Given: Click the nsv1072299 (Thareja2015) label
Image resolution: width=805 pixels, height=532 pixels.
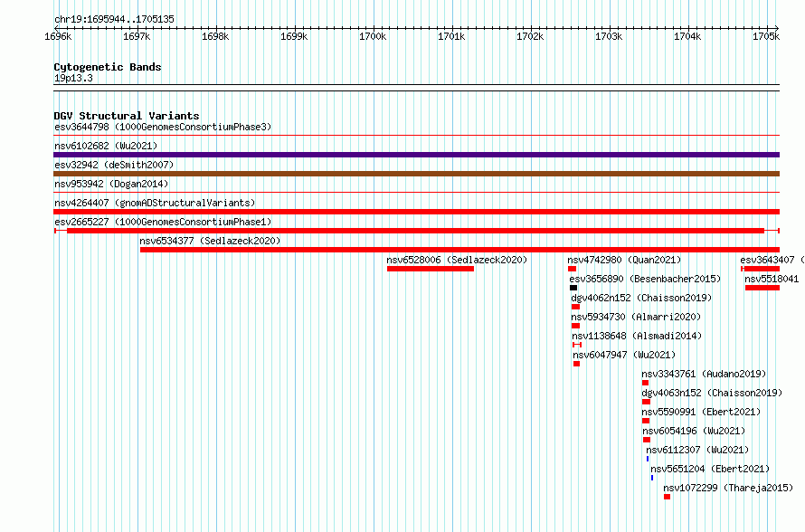Looking at the screenshot, I should pos(728,488).
